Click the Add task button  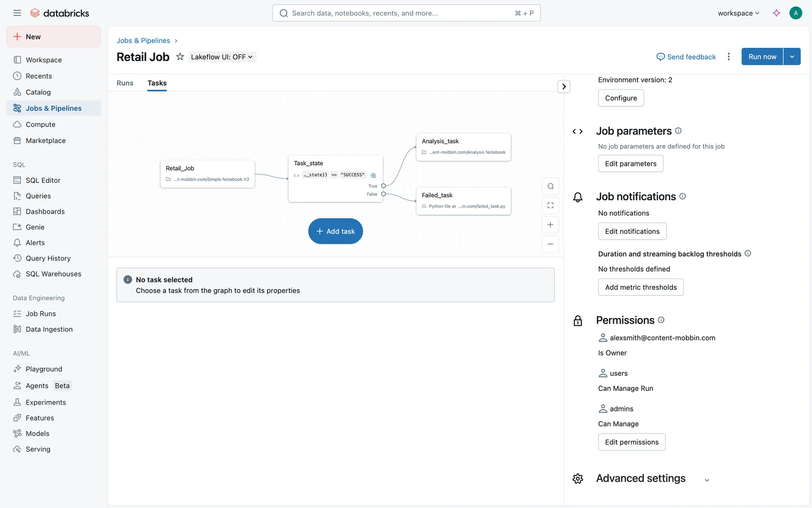[x=335, y=231]
